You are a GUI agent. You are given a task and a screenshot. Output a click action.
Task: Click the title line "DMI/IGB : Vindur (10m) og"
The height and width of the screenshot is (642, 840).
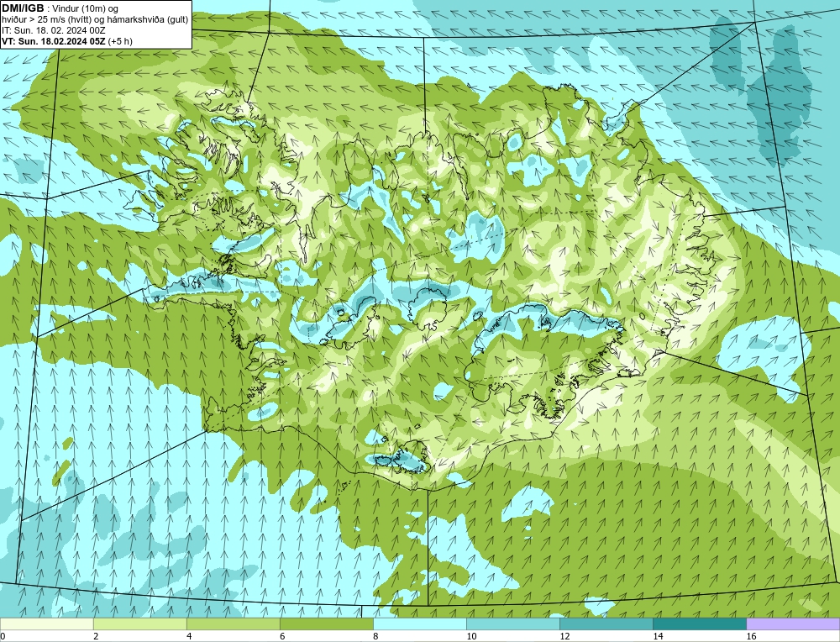click(x=60, y=8)
